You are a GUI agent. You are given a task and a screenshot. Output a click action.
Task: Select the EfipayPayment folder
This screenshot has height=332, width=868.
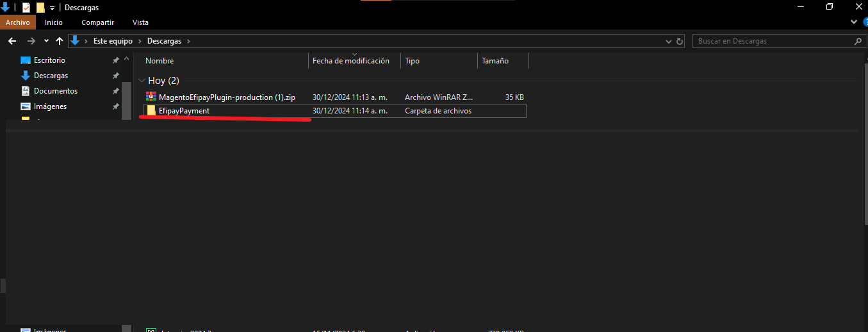[x=184, y=111]
